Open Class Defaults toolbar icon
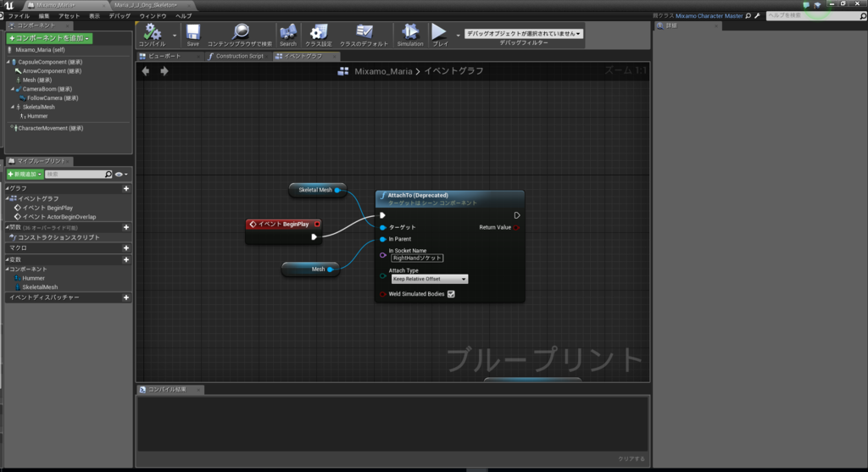The image size is (868, 472). click(364, 32)
